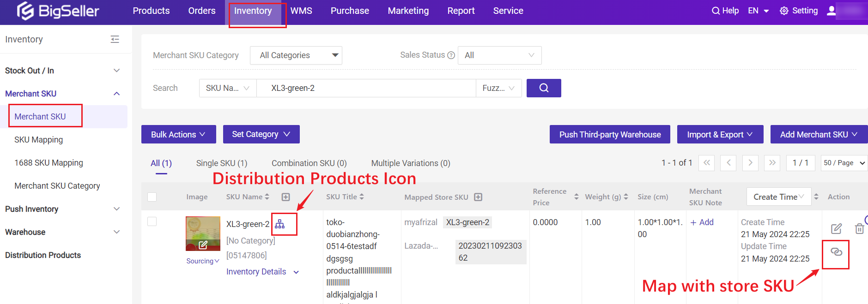Switch to Single SKU (1) tab
This screenshot has width=868, height=304.
(x=222, y=163)
